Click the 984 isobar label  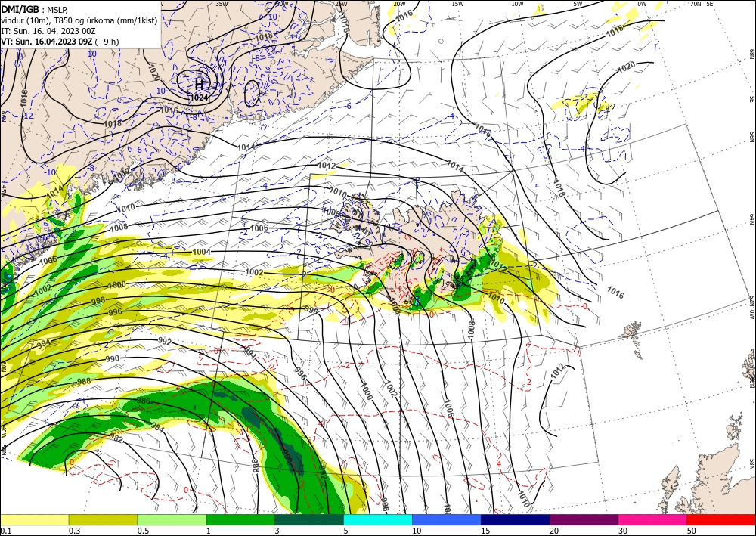point(158,428)
